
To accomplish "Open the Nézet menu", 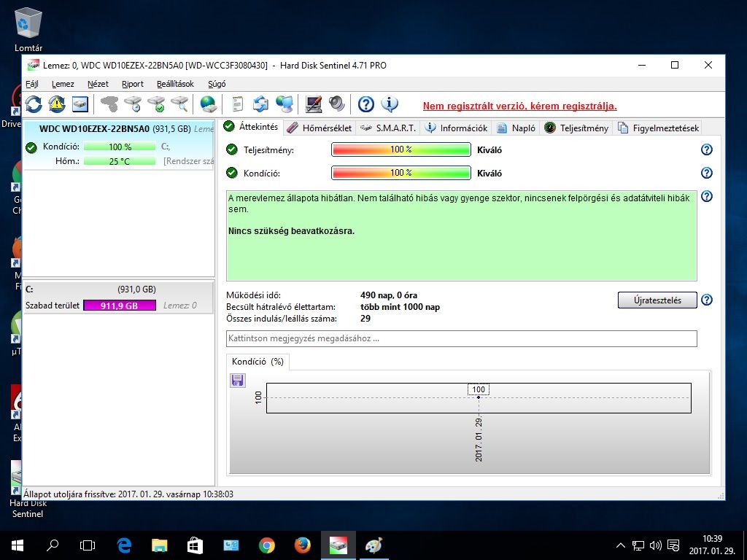I will coord(98,84).
